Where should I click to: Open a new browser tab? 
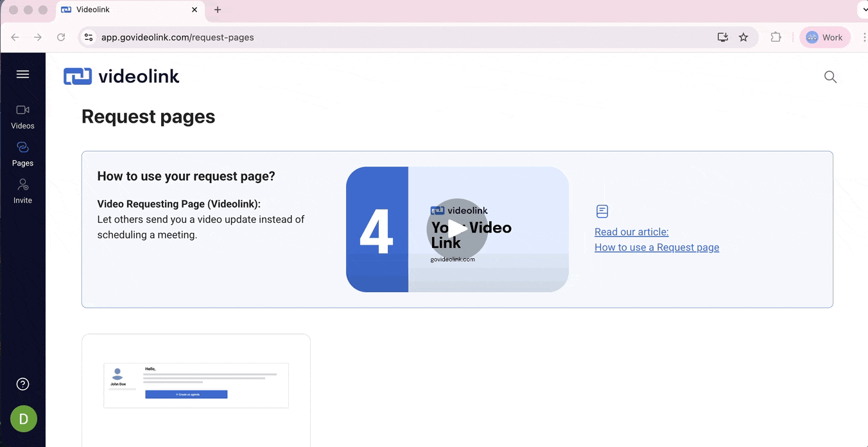coord(218,10)
